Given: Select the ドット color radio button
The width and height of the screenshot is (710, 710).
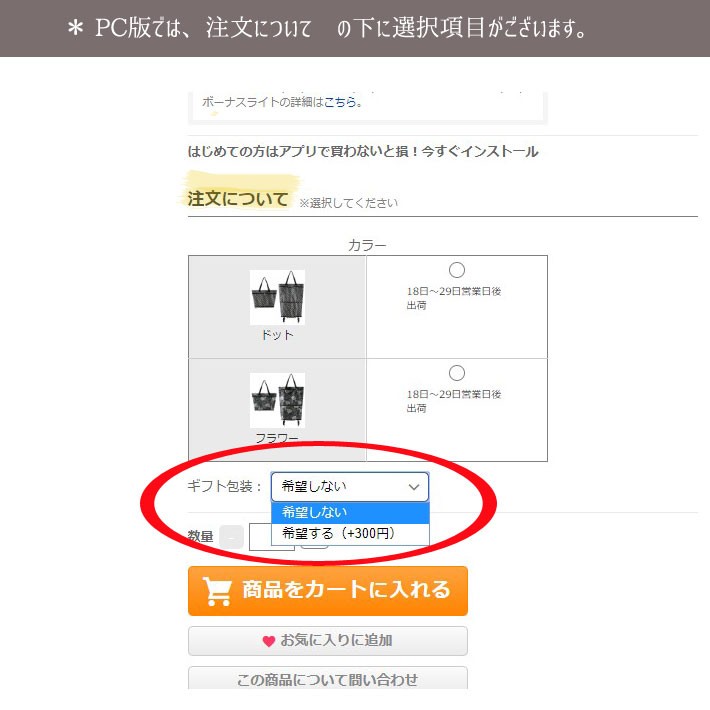Looking at the screenshot, I should pyautogui.click(x=457, y=270).
